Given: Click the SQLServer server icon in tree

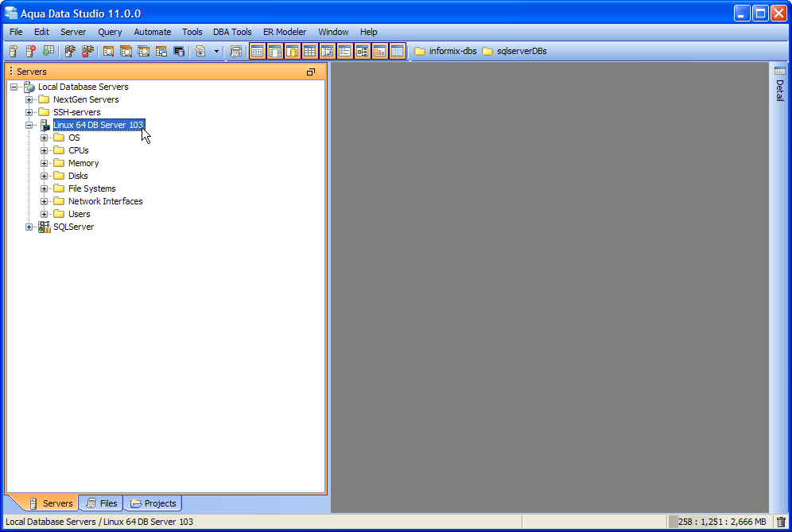Looking at the screenshot, I should click(45, 227).
